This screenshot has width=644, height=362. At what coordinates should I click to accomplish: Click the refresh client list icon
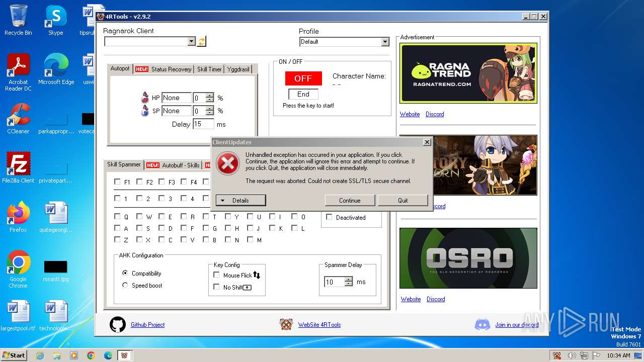[201, 42]
